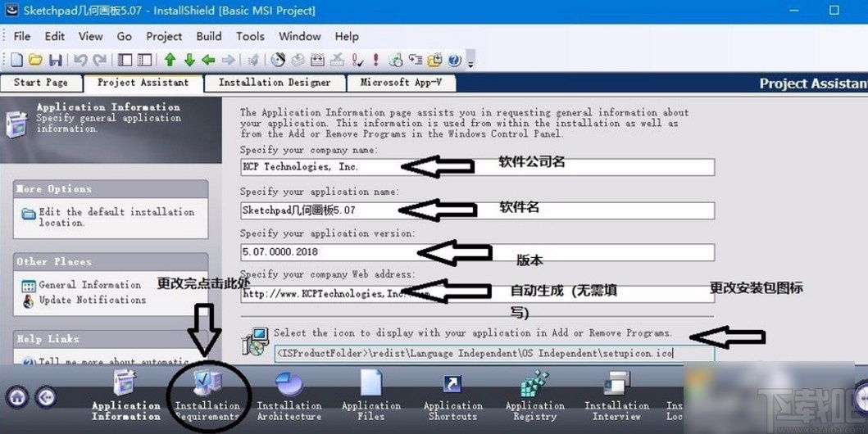Click the New project toolbar icon
The height and width of the screenshot is (434, 868).
coord(17,60)
